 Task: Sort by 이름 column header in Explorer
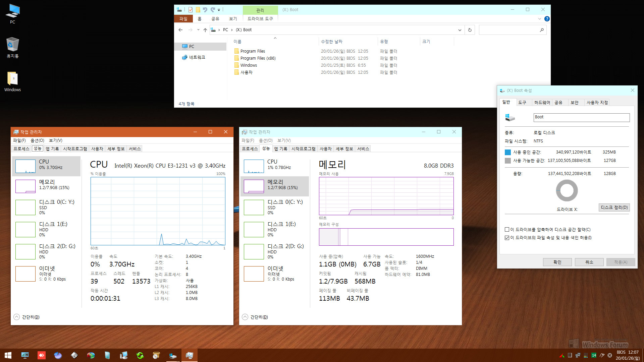[x=275, y=42]
